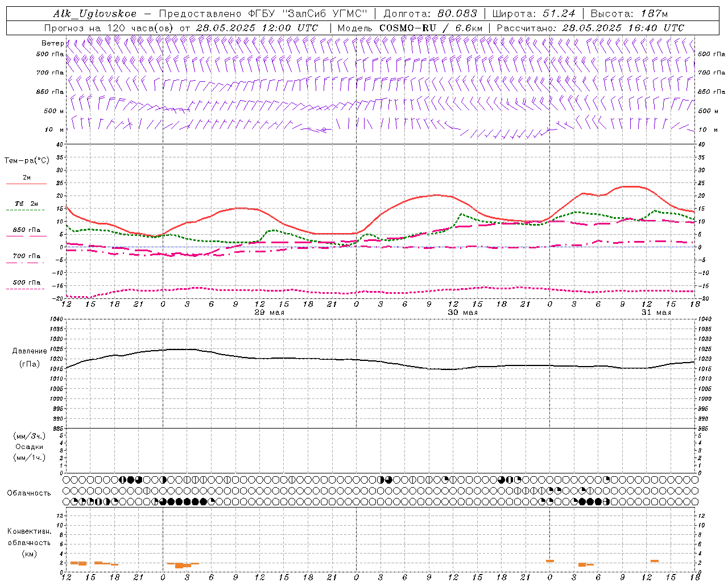Screen dimensions: 728x582
Task: Click the green dashed line sample under Td 2м
Action: pyautogui.click(x=25, y=210)
